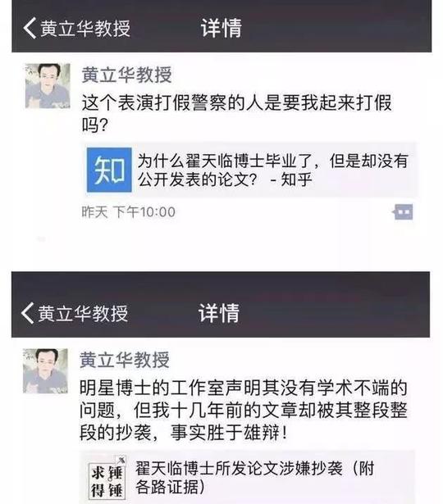This screenshot has height=504, width=443.
Task: Tap the 知乎 source label in the link card
Action: 297,179
